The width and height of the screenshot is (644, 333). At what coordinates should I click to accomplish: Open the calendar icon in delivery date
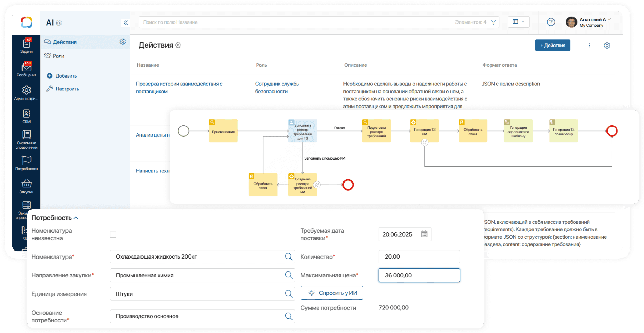(x=424, y=234)
